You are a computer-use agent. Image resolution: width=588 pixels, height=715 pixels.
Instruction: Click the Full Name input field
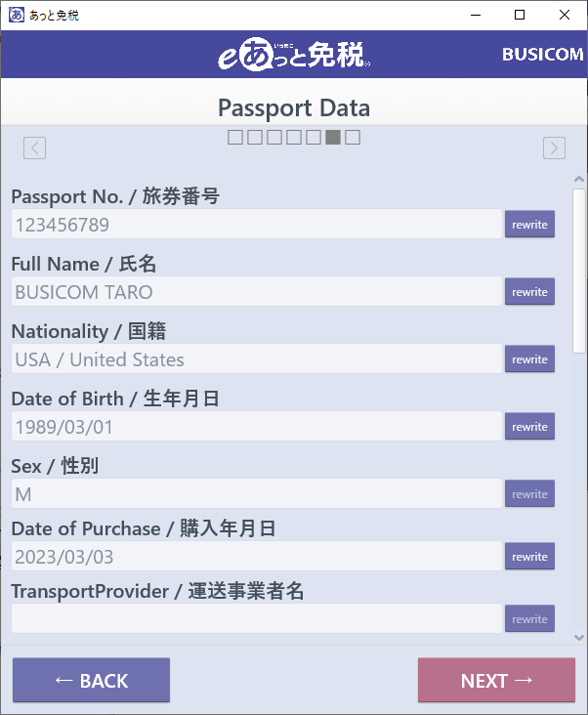pos(256,292)
